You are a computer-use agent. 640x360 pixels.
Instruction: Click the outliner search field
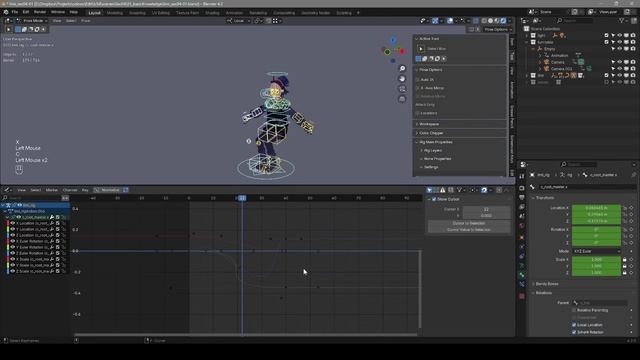(x=574, y=20)
